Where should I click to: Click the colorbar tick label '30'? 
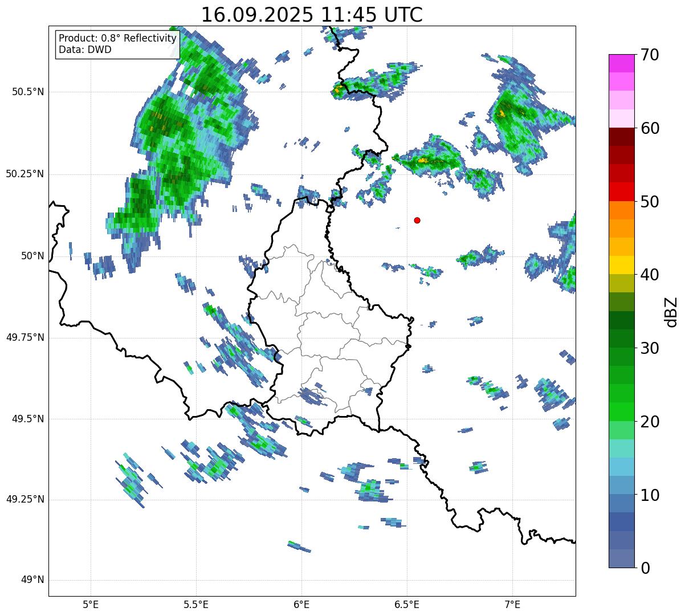[x=649, y=348]
